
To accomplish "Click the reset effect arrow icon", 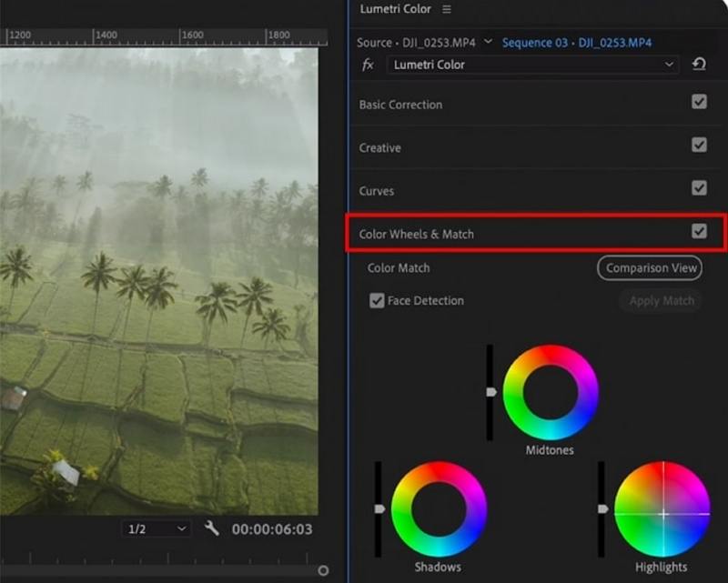I will point(699,65).
